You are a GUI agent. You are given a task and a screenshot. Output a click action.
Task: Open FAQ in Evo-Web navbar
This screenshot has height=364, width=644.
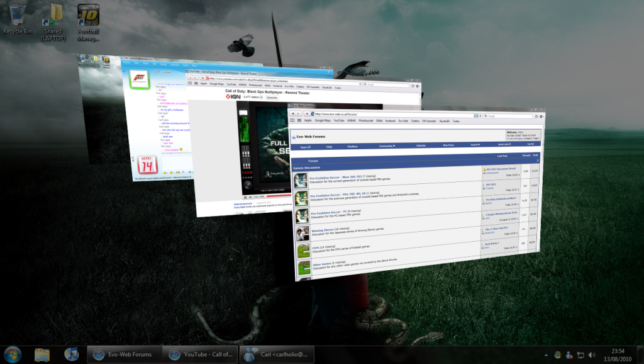click(329, 147)
